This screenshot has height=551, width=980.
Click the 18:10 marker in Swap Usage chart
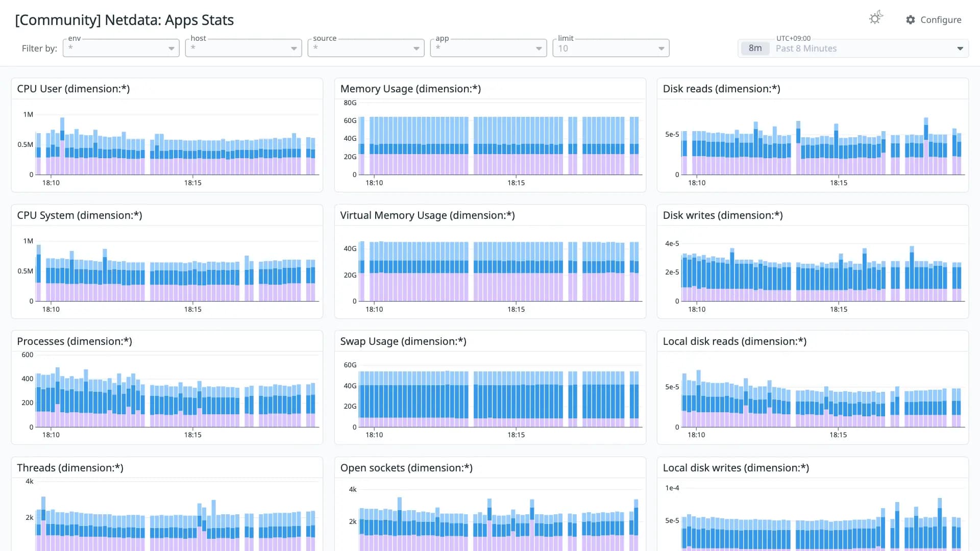pyautogui.click(x=374, y=435)
